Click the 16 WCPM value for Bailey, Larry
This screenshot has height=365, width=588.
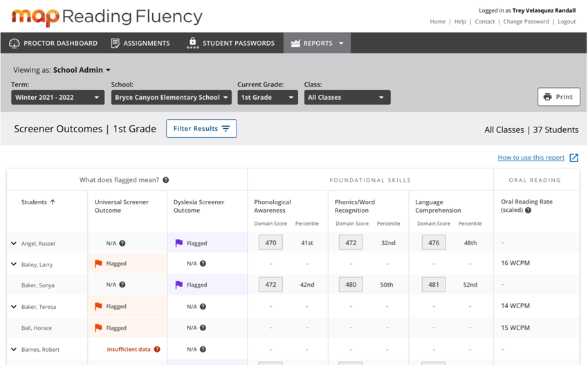pos(515,263)
